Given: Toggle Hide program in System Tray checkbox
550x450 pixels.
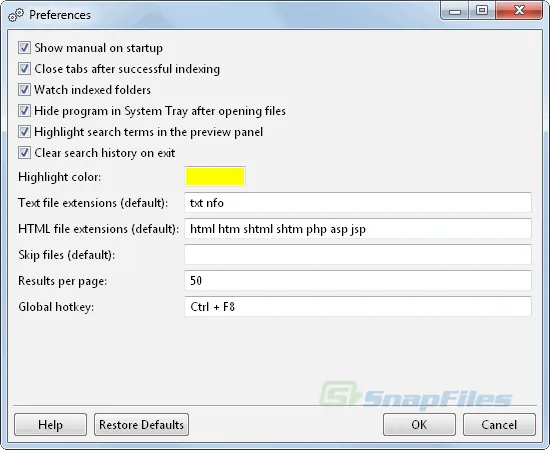Looking at the screenshot, I should tap(24, 111).
